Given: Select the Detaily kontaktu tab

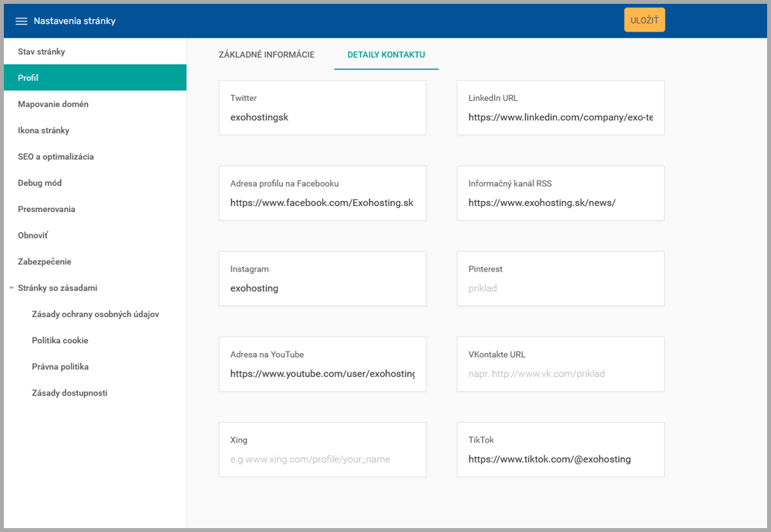Looking at the screenshot, I should pos(385,55).
